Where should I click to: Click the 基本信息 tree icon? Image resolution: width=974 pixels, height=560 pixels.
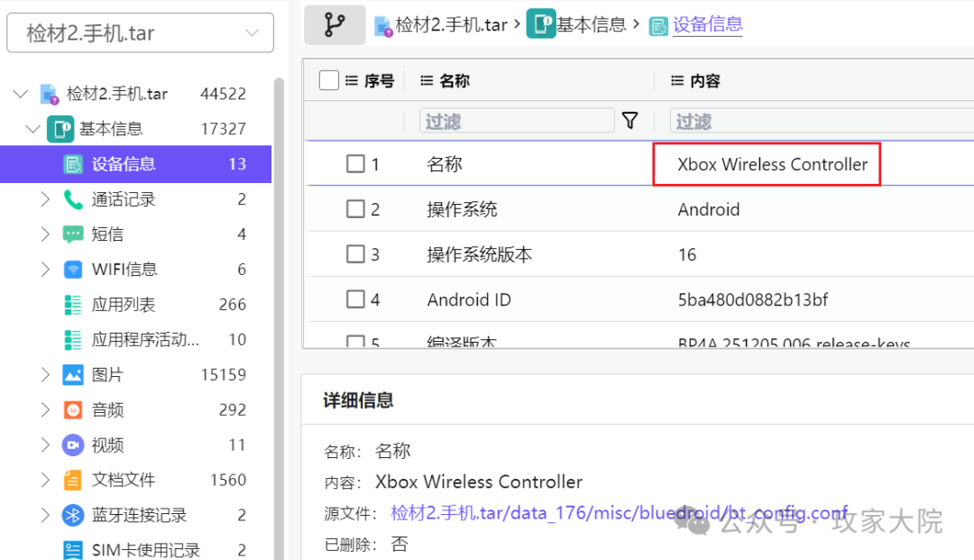click(x=61, y=129)
